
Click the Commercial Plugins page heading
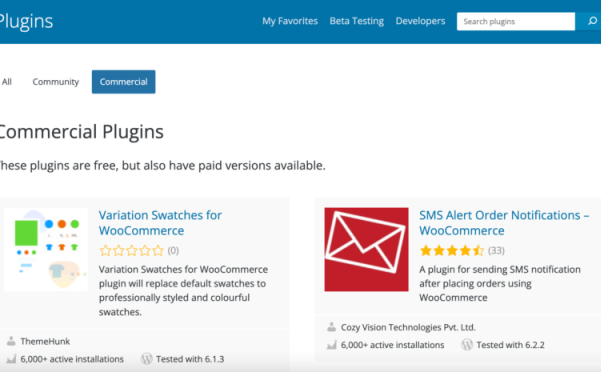[82, 132]
